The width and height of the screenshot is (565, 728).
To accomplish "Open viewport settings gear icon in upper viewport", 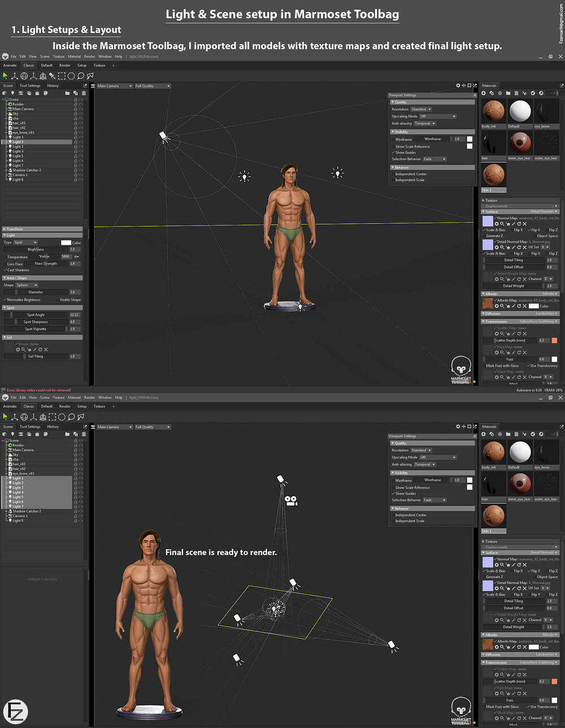I will point(458,86).
